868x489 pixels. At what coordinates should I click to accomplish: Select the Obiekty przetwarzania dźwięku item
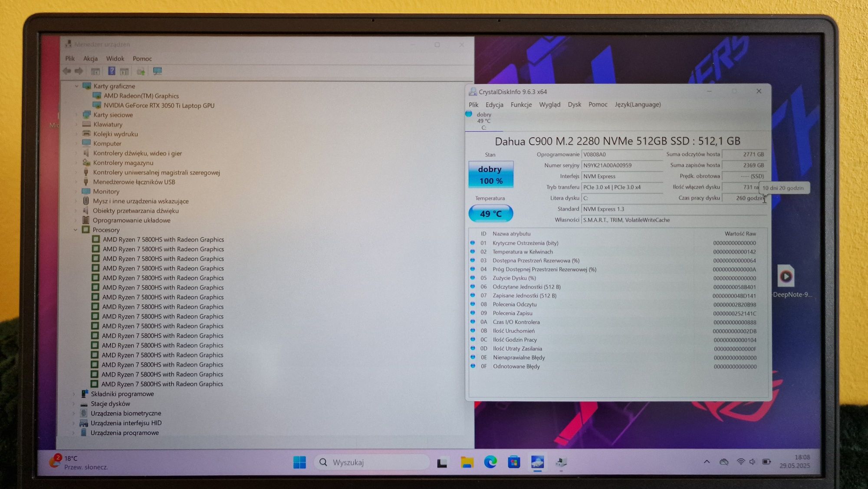coord(135,211)
